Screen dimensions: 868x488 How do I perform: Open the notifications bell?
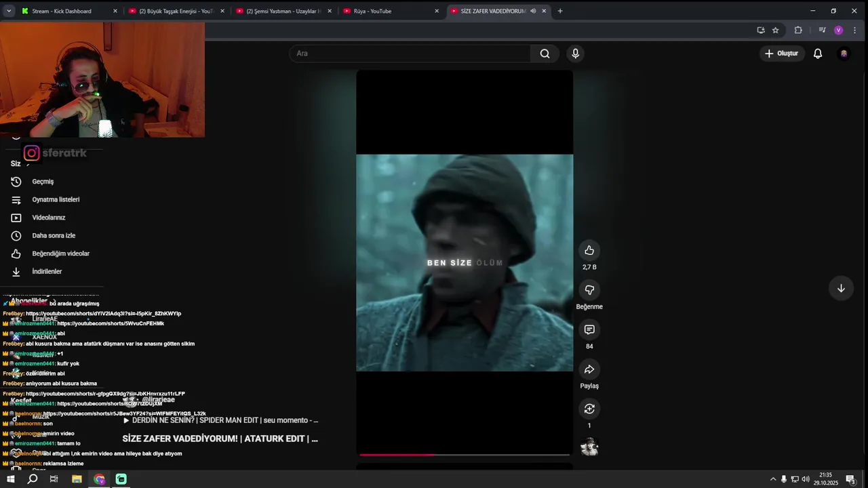pos(818,54)
